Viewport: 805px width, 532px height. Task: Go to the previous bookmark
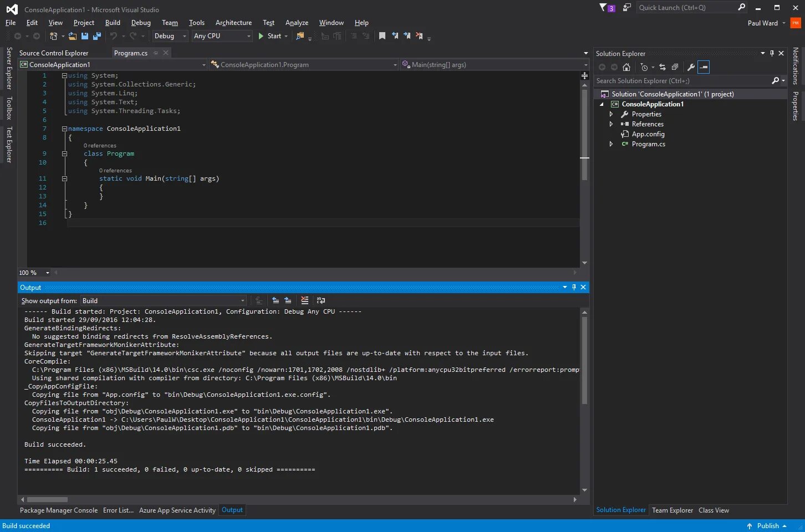[x=395, y=36]
